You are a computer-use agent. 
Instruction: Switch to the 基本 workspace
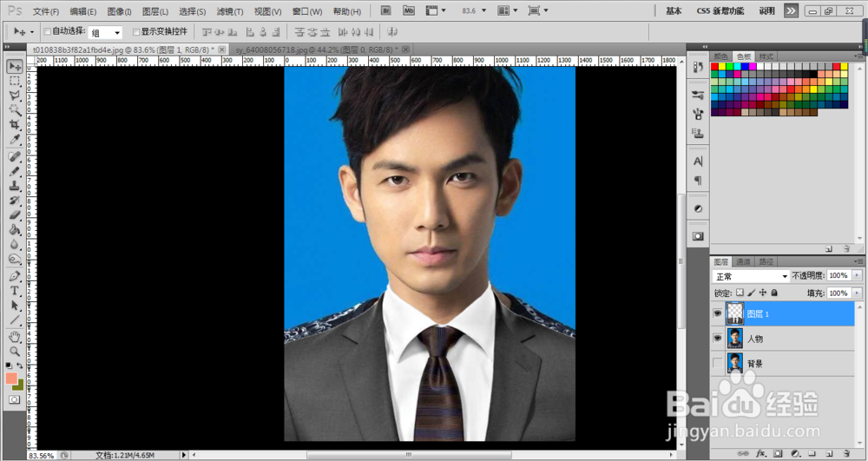click(x=674, y=11)
